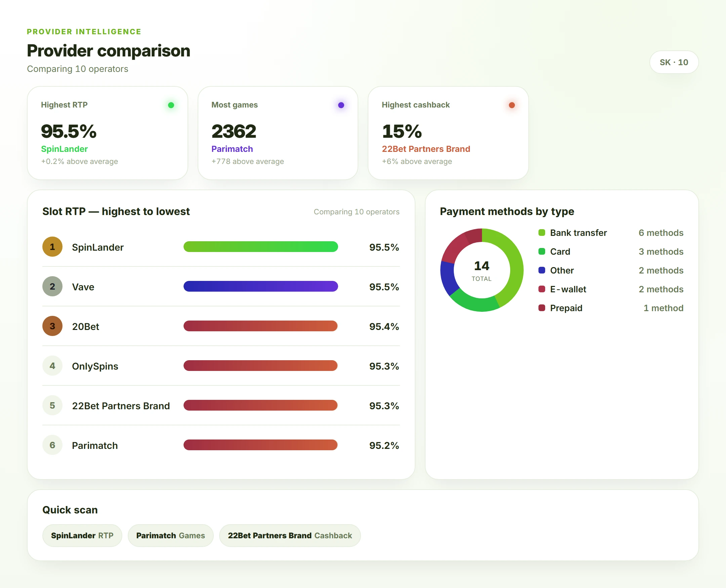The width and height of the screenshot is (726, 588).
Task: Open 22Bet Partners Brand link in cashback card
Action: pos(426,149)
